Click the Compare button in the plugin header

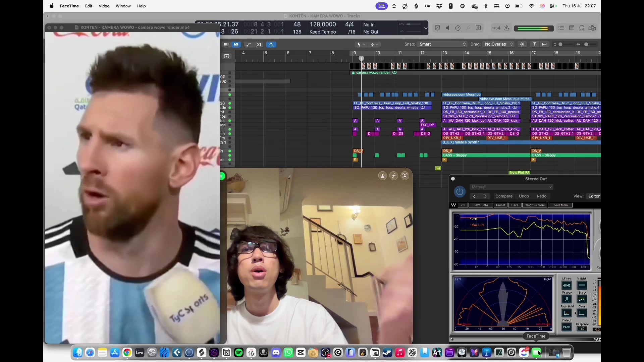[504, 196]
